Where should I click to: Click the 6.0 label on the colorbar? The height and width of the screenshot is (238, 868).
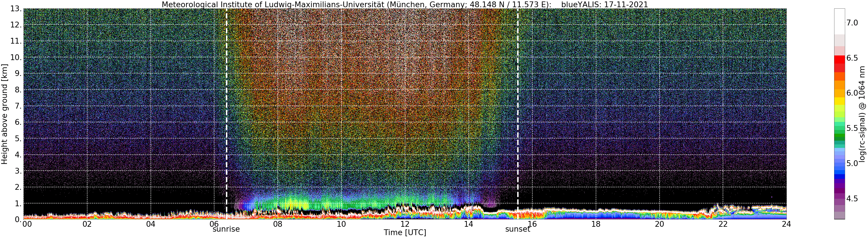852,93
